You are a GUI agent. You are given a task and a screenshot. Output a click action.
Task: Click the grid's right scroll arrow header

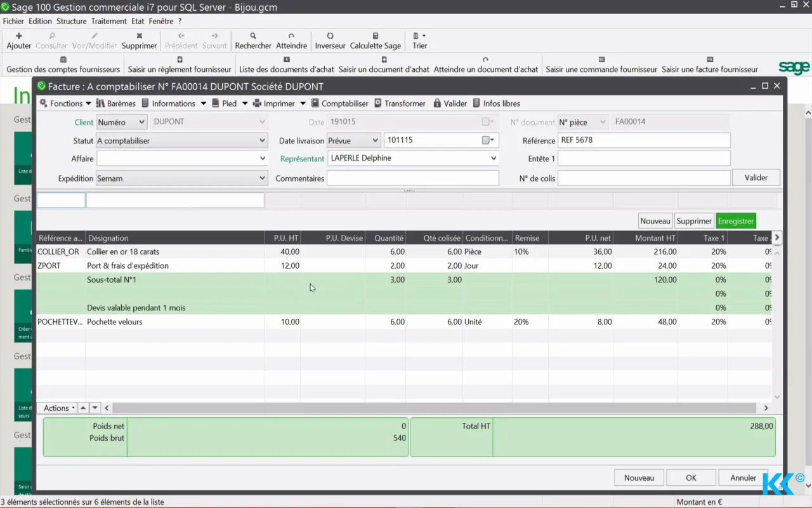click(777, 237)
